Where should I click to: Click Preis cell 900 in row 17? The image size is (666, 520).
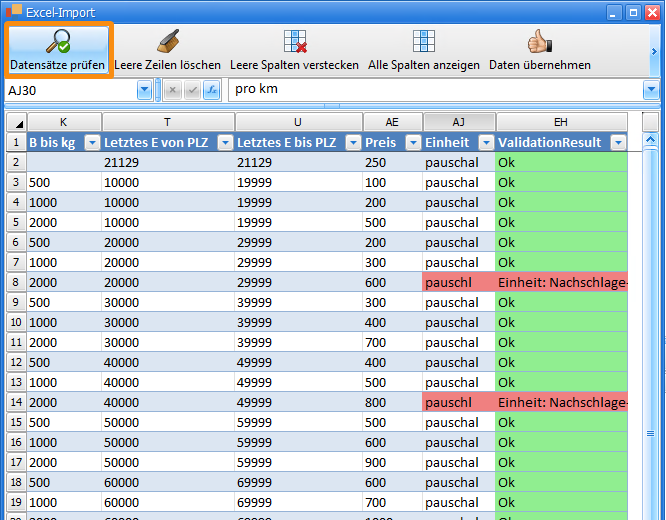(x=392, y=462)
